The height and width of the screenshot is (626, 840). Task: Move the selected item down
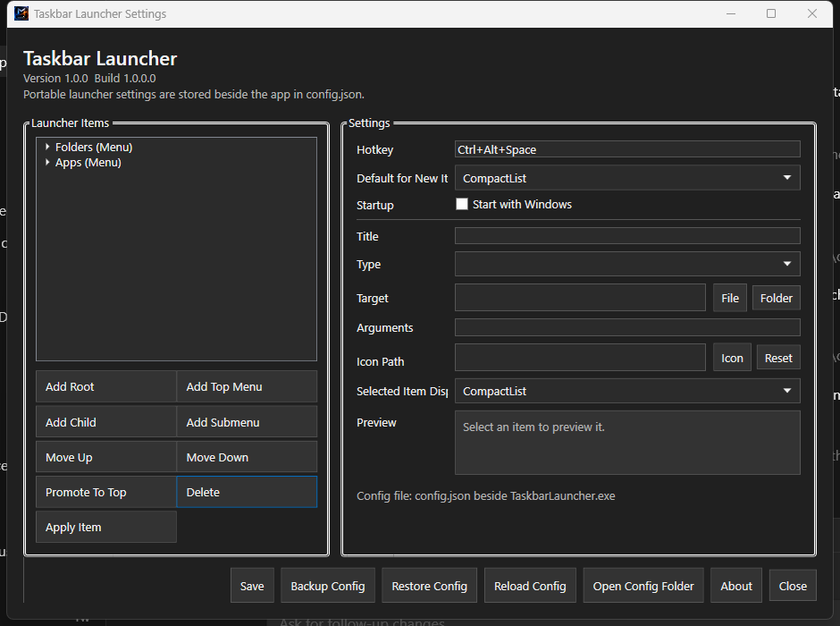coord(247,457)
